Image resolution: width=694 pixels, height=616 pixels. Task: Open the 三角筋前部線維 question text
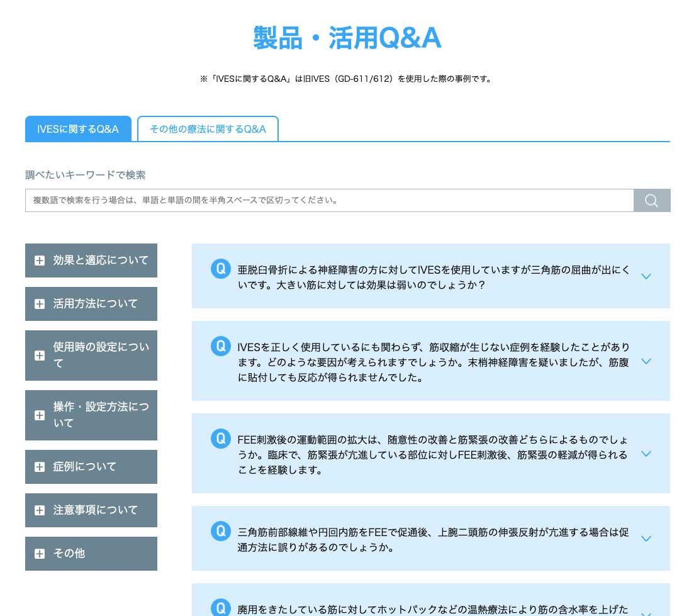click(x=433, y=539)
